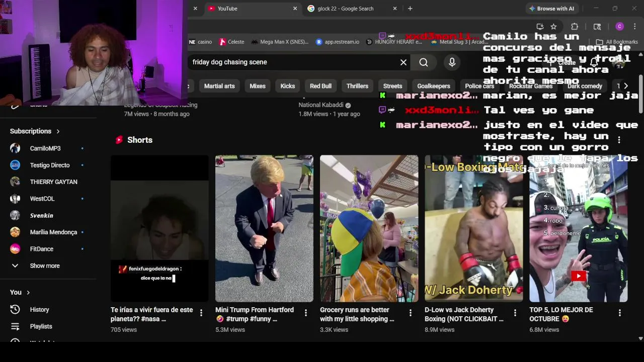Select the Martial arts filter chip

click(x=219, y=86)
